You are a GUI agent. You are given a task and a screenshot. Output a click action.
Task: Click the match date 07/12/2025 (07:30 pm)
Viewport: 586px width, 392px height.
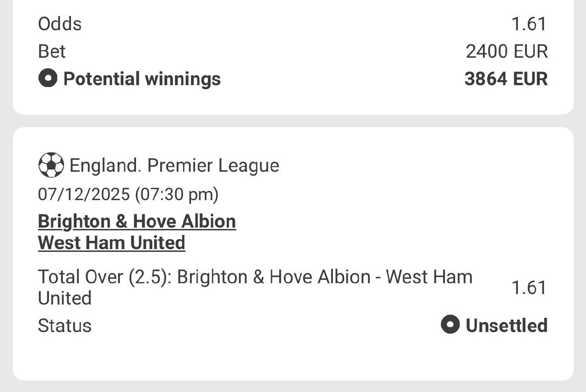[x=128, y=195]
